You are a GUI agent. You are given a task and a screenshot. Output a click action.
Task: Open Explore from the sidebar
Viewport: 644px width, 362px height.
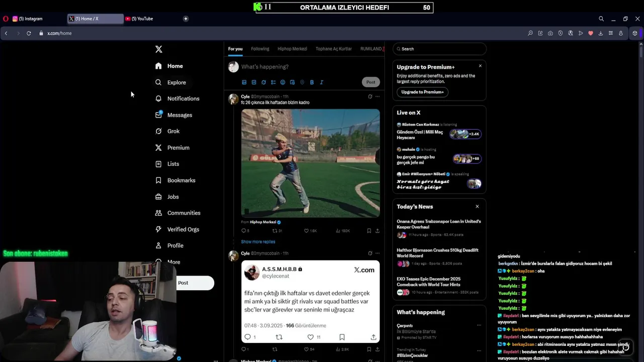[x=171, y=82]
